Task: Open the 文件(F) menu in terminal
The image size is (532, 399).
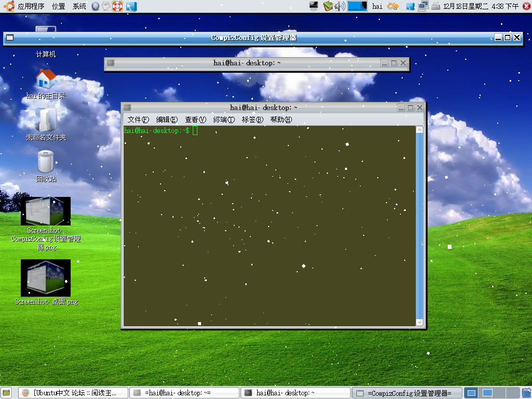Action: 138,119
